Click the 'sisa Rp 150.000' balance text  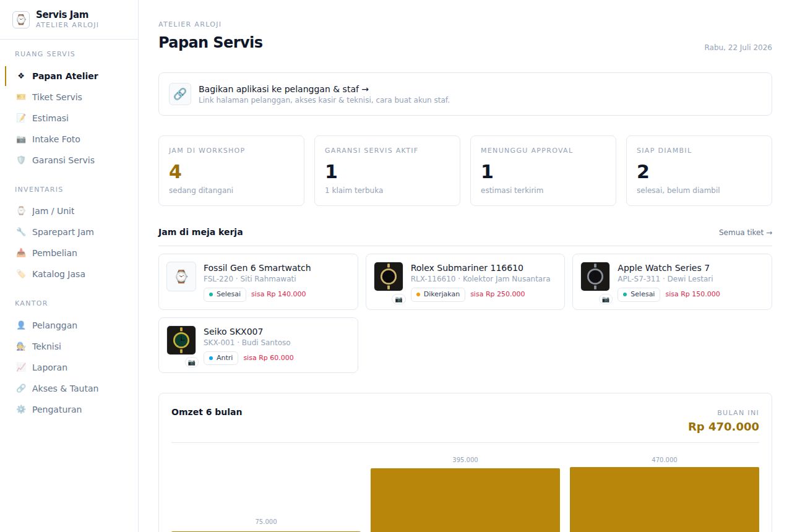click(692, 294)
